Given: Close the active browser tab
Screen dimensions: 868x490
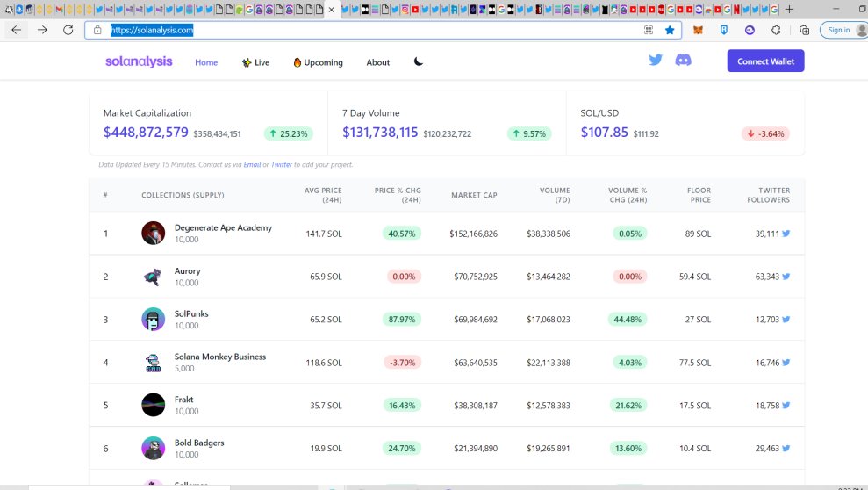Looking at the screenshot, I should coord(331,10).
